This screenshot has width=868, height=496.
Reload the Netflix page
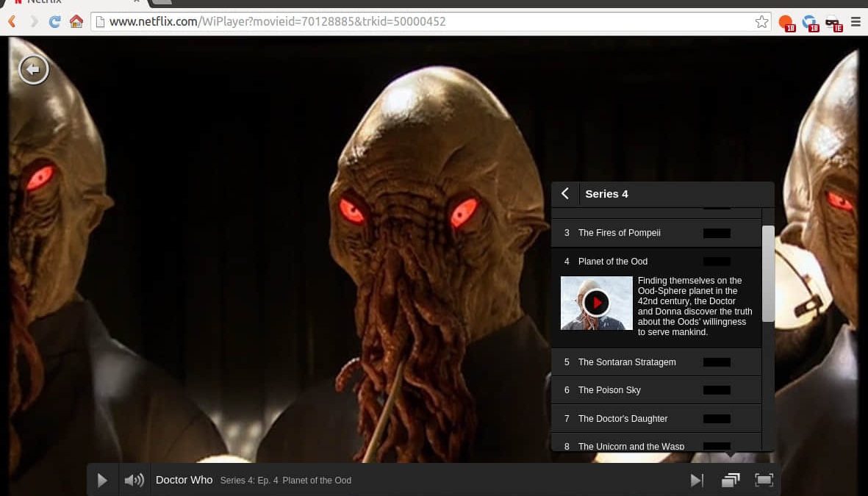click(x=54, y=21)
